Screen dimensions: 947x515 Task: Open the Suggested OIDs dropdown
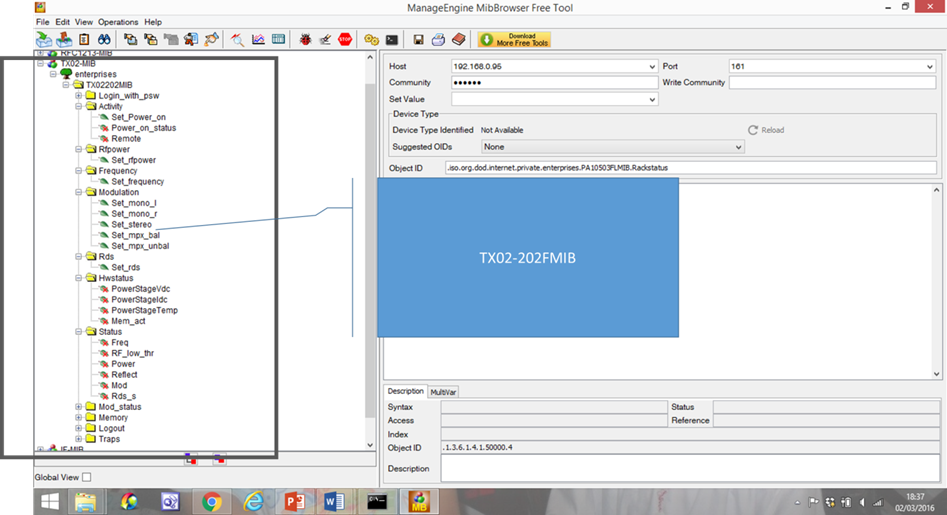[738, 147]
